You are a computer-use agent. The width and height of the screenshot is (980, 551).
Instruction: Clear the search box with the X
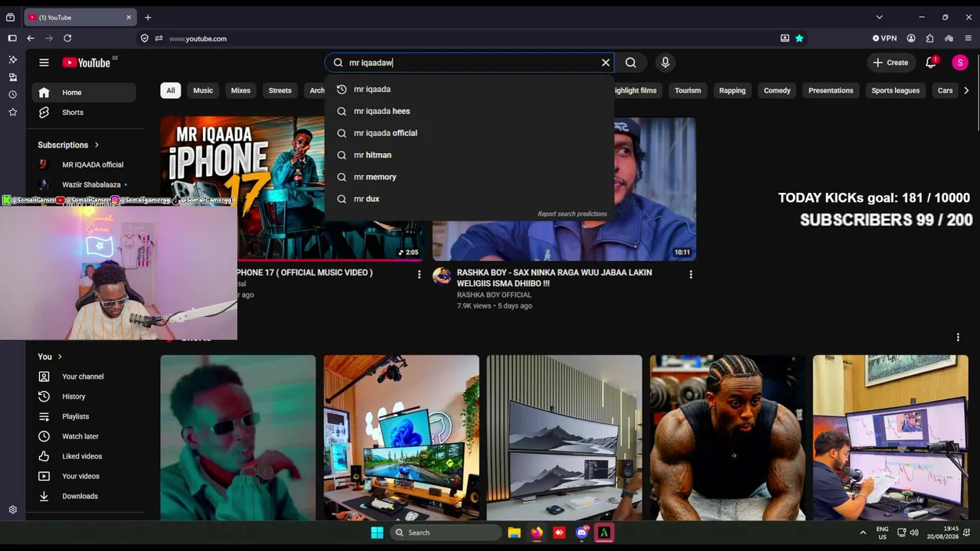pyautogui.click(x=606, y=63)
